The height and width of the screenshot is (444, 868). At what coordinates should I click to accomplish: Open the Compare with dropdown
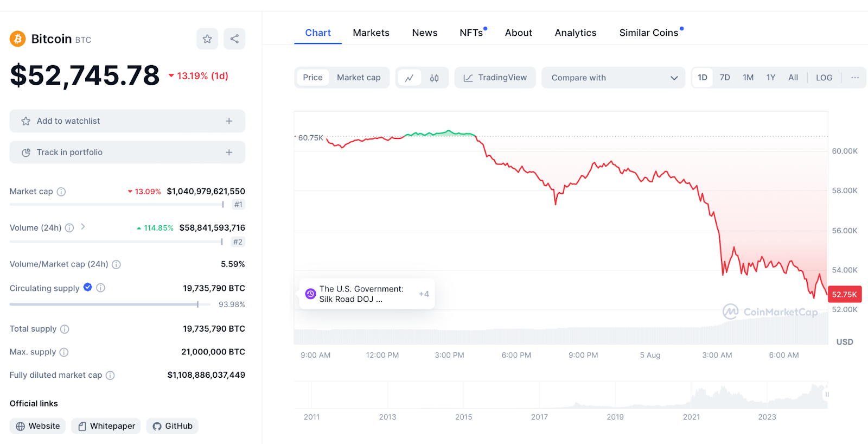tap(613, 78)
